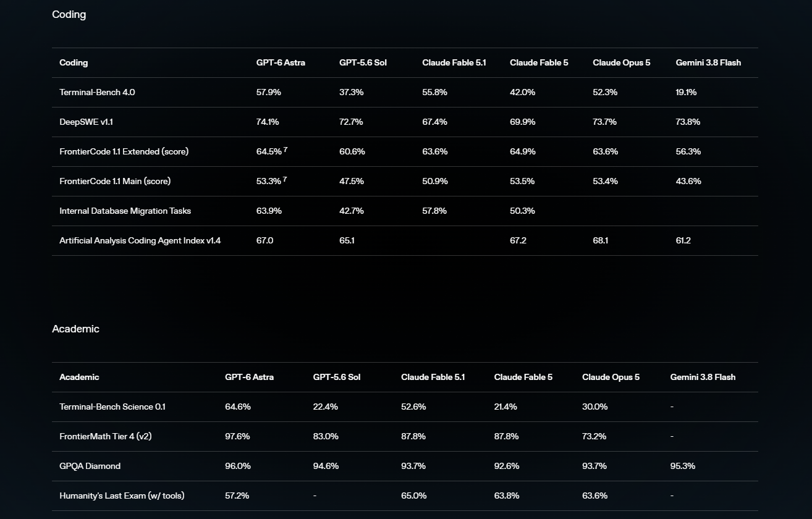The image size is (812, 519).
Task: Click Claude Opus 5 header in Academic table
Action: tap(611, 377)
